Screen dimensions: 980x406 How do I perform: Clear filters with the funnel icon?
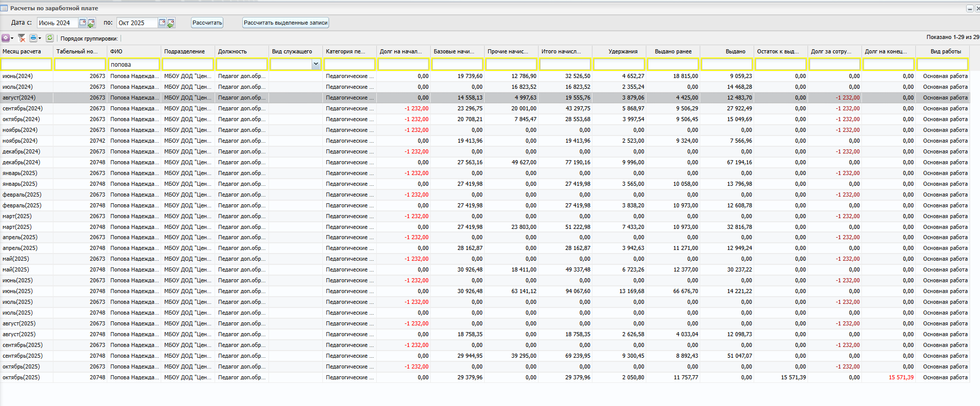click(x=22, y=38)
